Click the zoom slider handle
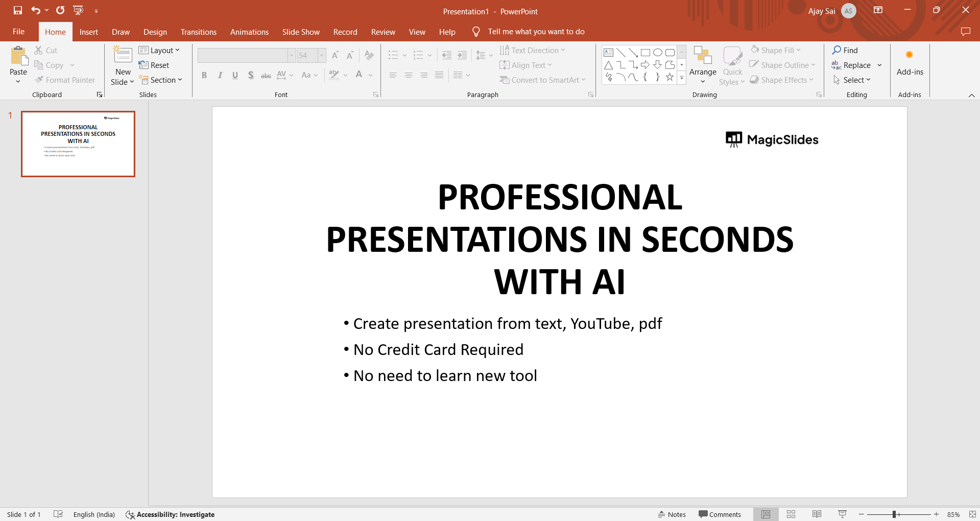Viewport: 980px width, 521px height. coord(894,514)
